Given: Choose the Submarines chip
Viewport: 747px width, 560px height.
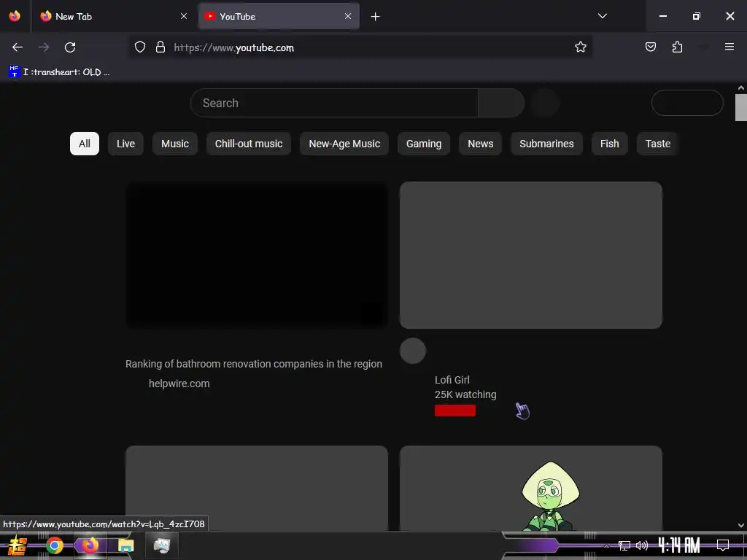Looking at the screenshot, I should (546, 144).
